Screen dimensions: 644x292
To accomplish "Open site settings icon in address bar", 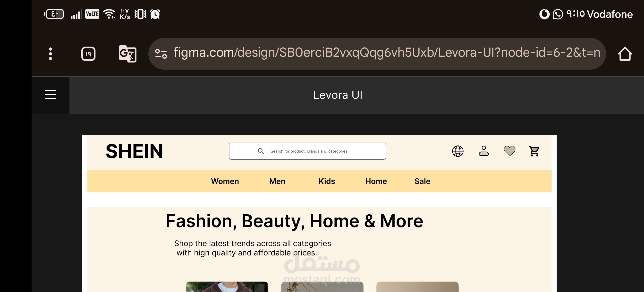I will [x=161, y=54].
